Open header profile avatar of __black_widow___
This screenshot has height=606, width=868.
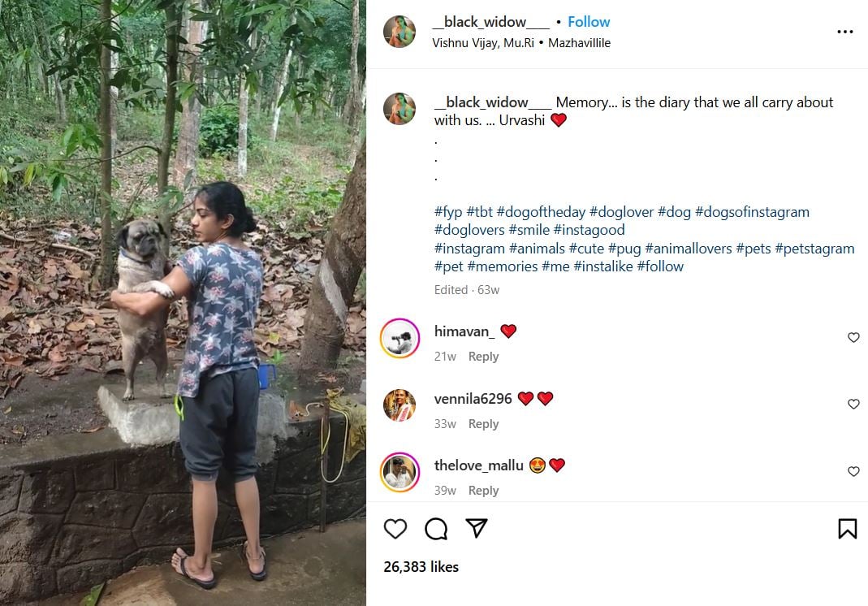[399, 32]
